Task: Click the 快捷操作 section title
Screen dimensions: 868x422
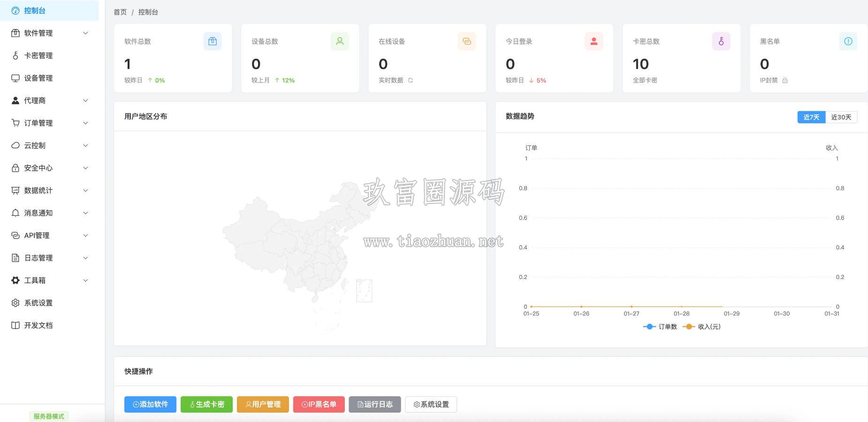Action: (138, 371)
